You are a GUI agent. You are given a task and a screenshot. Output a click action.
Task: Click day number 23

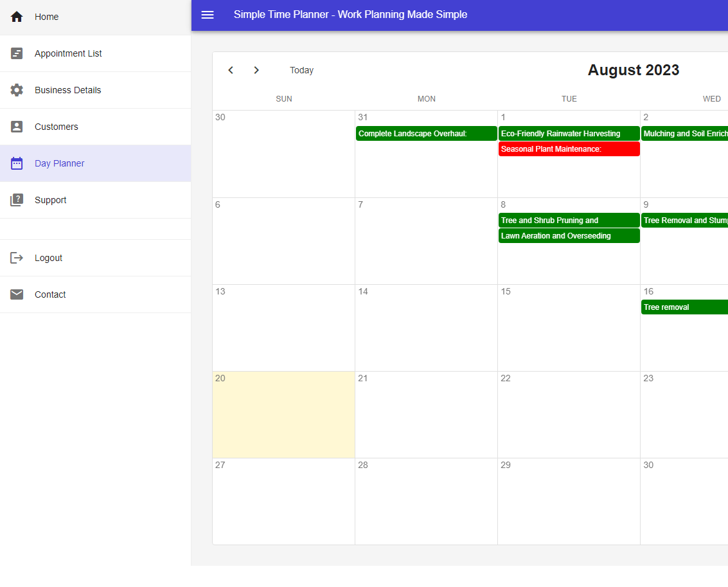(648, 379)
